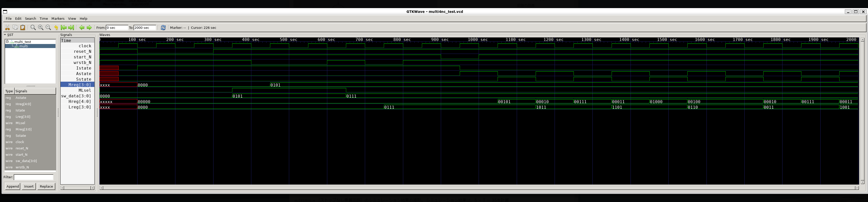
Task: Open the File menu
Action: [x=9, y=18]
